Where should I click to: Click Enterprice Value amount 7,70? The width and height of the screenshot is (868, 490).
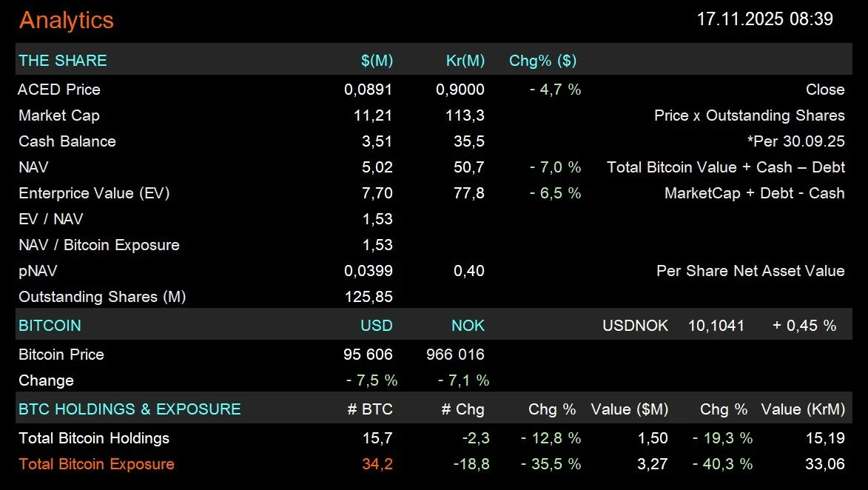[x=377, y=193]
